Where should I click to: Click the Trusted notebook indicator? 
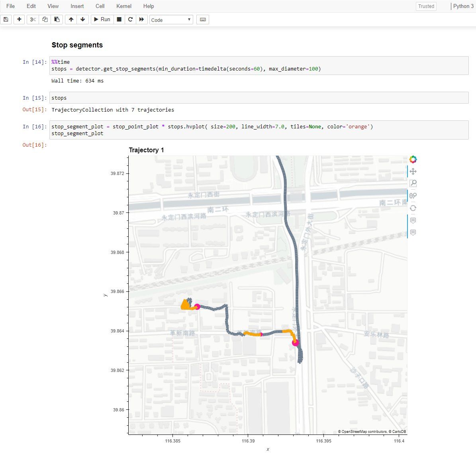click(x=426, y=6)
